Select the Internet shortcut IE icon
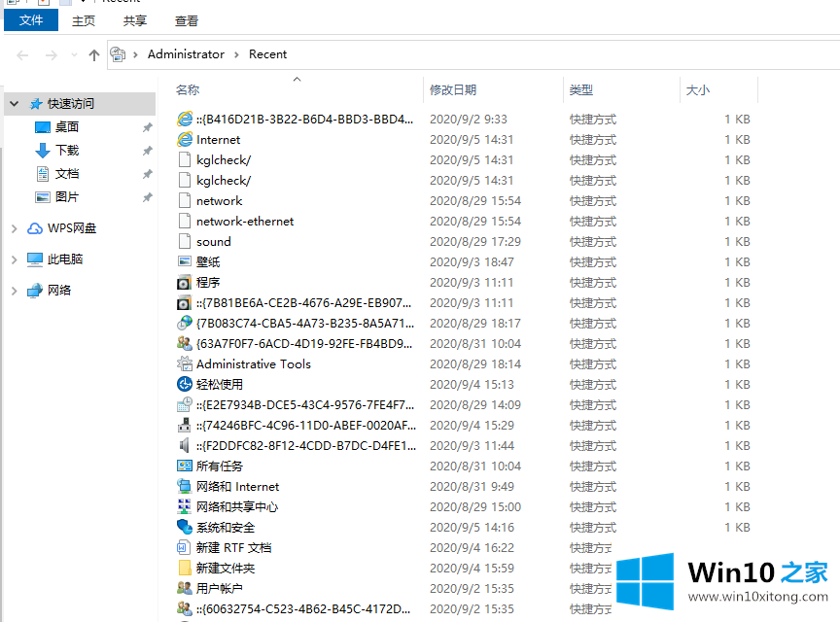This screenshot has width=840, height=622. [185, 139]
